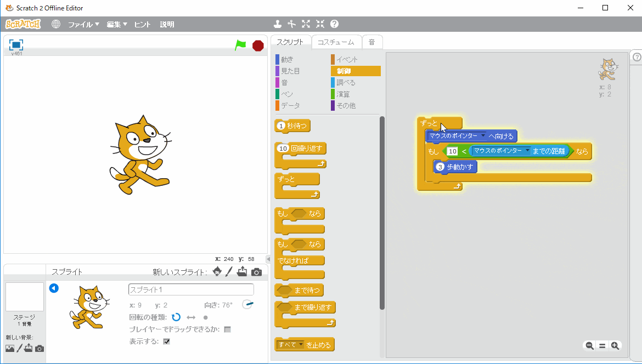Image resolution: width=642 pixels, height=364 pixels.
Task: Select the Delete scissors tool
Action: pos(291,24)
